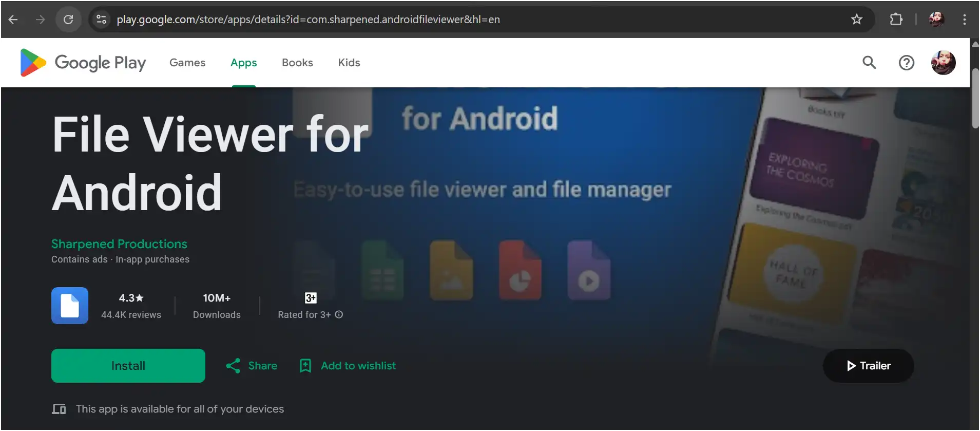980x431 pixels.
Task: Click the 44.4K reviews text
Action: click(131, 315)
